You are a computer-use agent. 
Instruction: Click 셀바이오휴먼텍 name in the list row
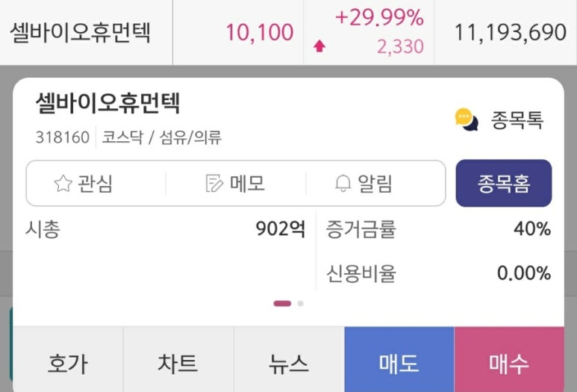click(x=81, y=32)
